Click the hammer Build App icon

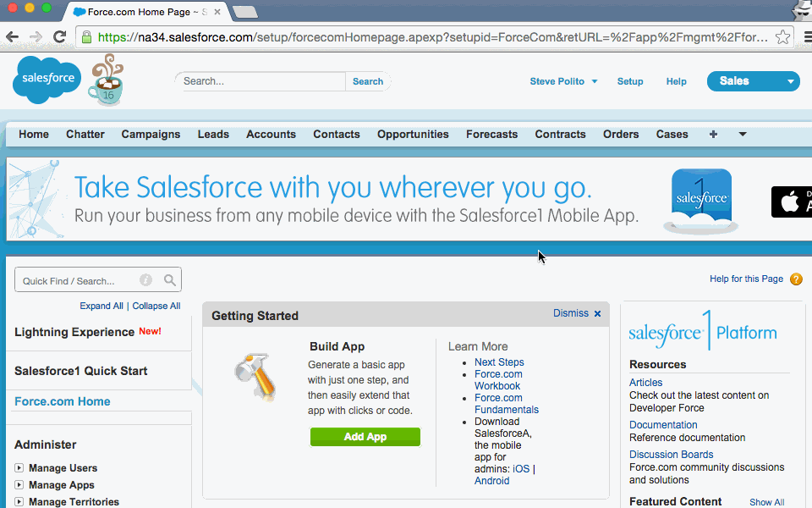[x=255, y=377]
